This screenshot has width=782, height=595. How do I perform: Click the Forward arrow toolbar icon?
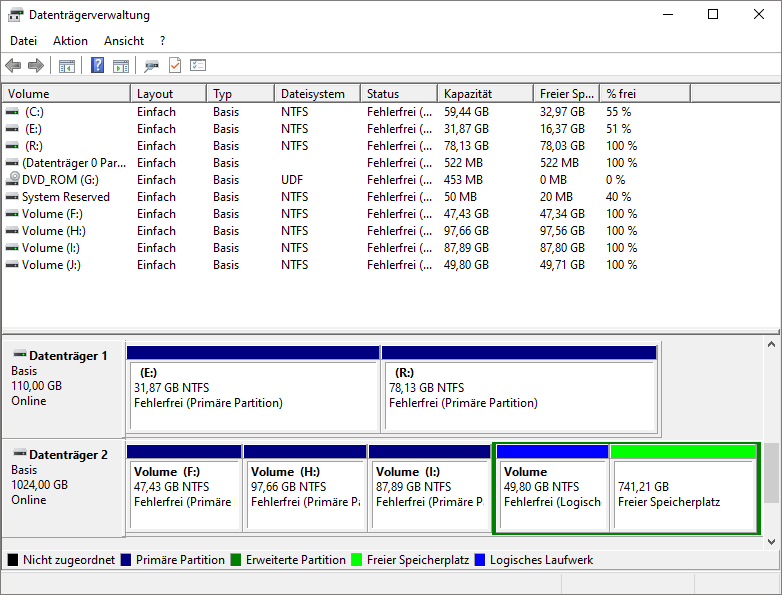click(x=36, y=66)
